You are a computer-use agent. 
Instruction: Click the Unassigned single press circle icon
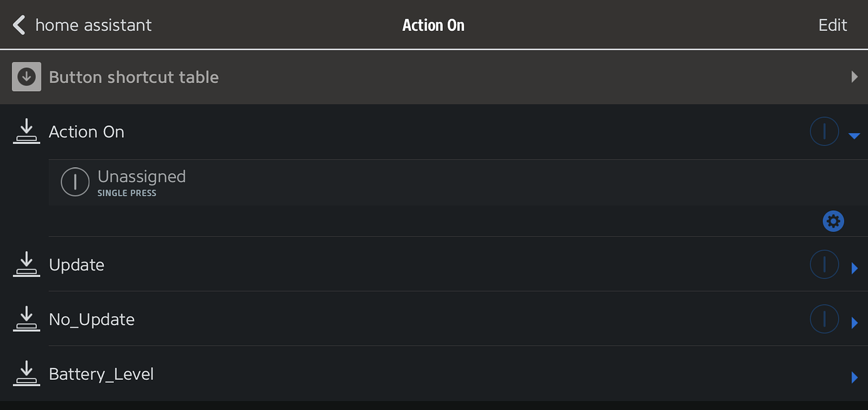coord(75,182)
